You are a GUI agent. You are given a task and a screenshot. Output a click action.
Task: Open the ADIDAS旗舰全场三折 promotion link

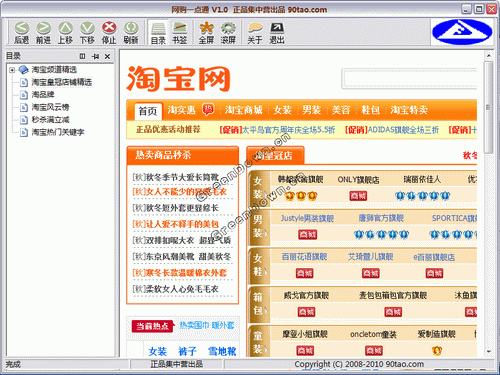[392, 130]
